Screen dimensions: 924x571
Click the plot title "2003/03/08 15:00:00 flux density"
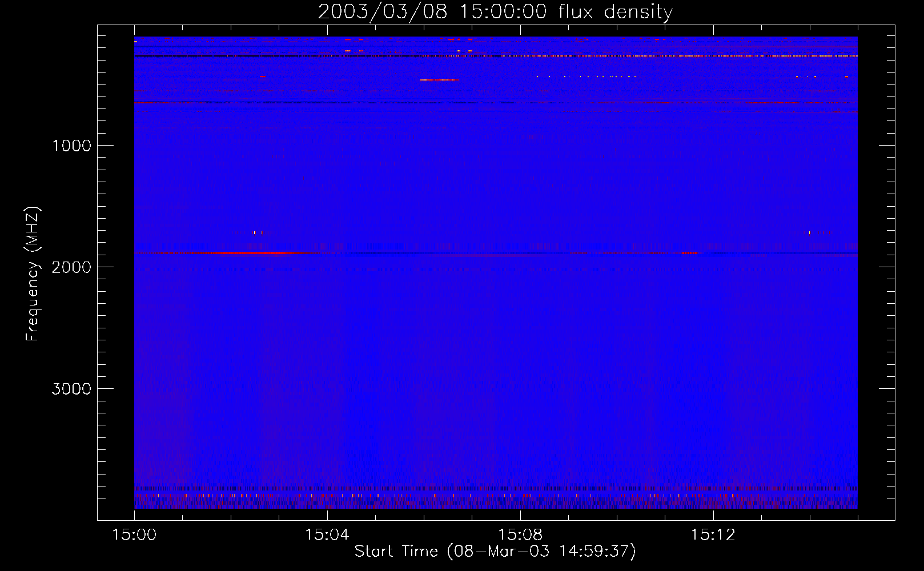[495, 12]
